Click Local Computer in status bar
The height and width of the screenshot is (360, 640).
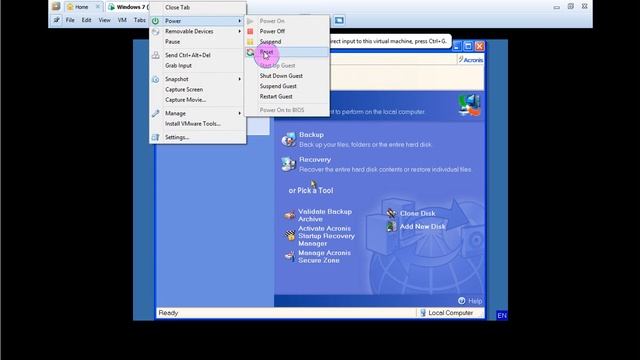coord(451,313)
